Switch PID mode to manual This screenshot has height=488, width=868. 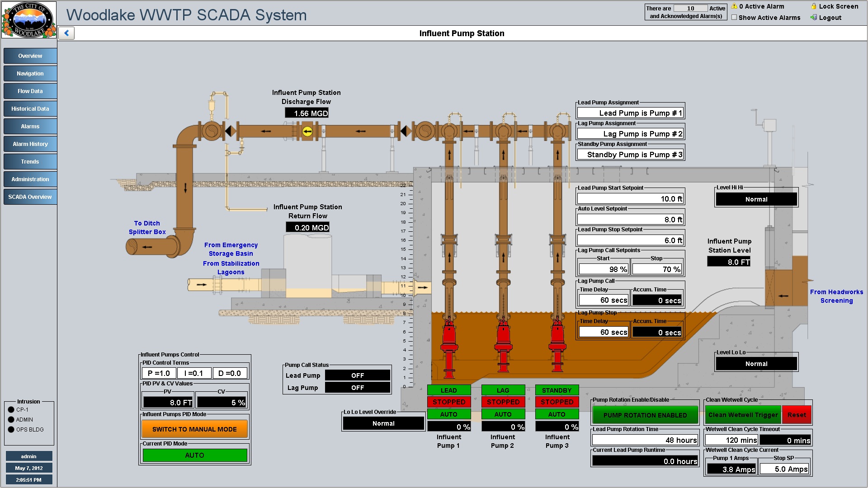(x=194, y=429)
